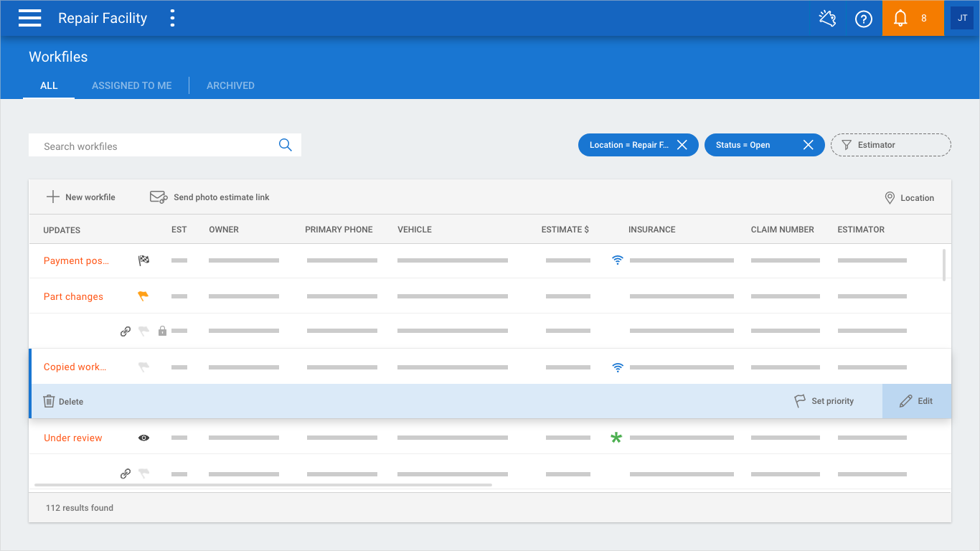Click the envelope icon for photo estimate link
Screen dimensions: 980x551
click(159, 197)
